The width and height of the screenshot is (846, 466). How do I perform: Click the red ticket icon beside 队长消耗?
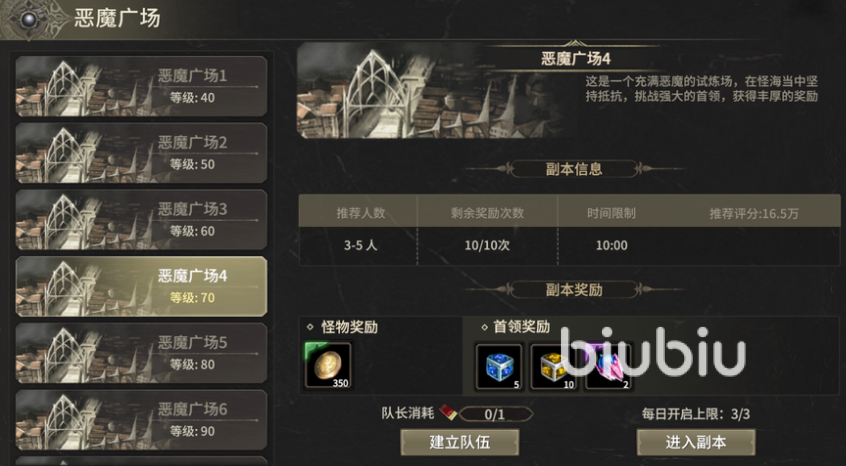pos(448,413)
